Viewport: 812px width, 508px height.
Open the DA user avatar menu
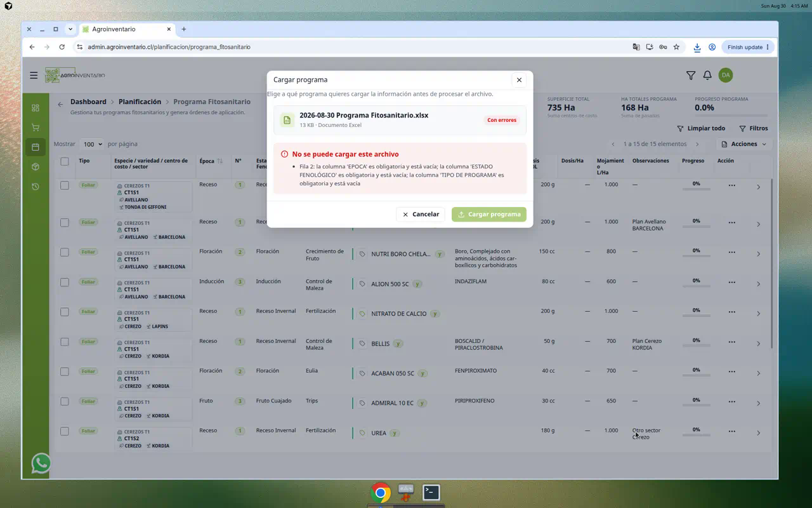click(x=726, y=75)
